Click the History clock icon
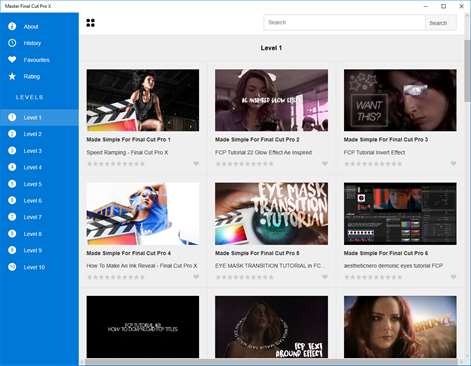 pyautogui.click(x=12, y=43)
